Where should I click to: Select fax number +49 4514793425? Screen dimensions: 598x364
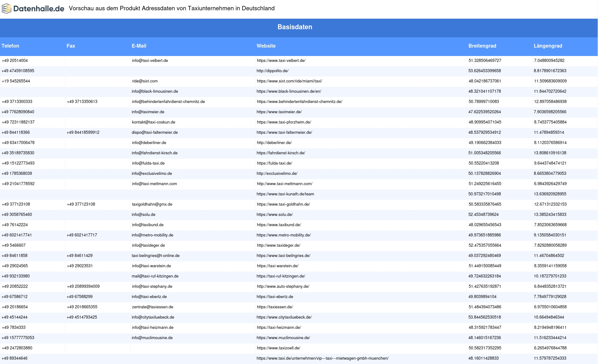tap(82, 317)
